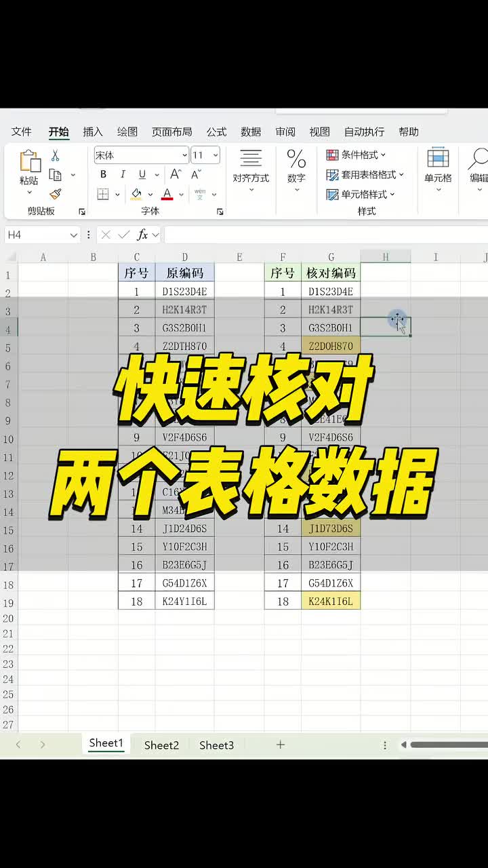The image size is (488, 868).
Task: Select column D header
Action: click(184, 257)
